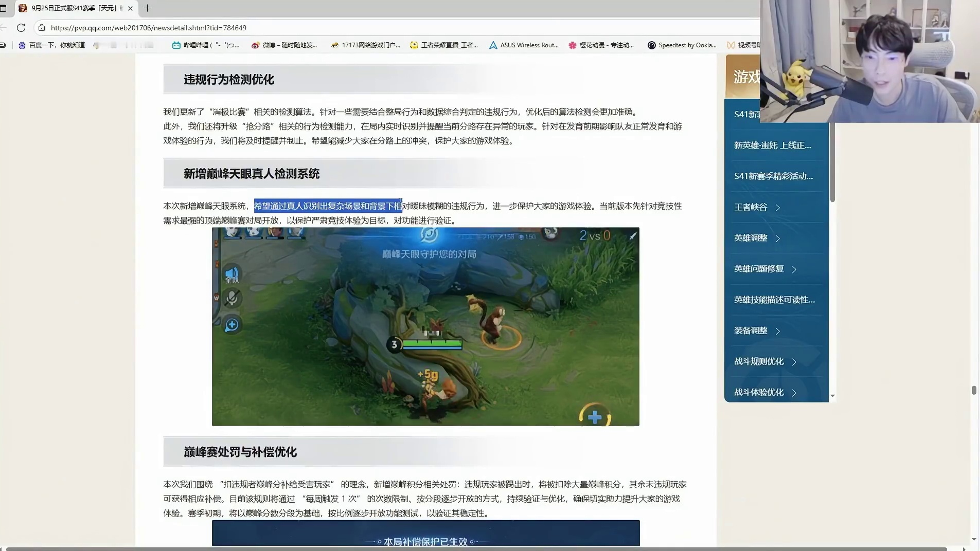Close the S41赛季 browser tab
The image size is (980, 551).
pyautogui.click(x=130, y=8)
